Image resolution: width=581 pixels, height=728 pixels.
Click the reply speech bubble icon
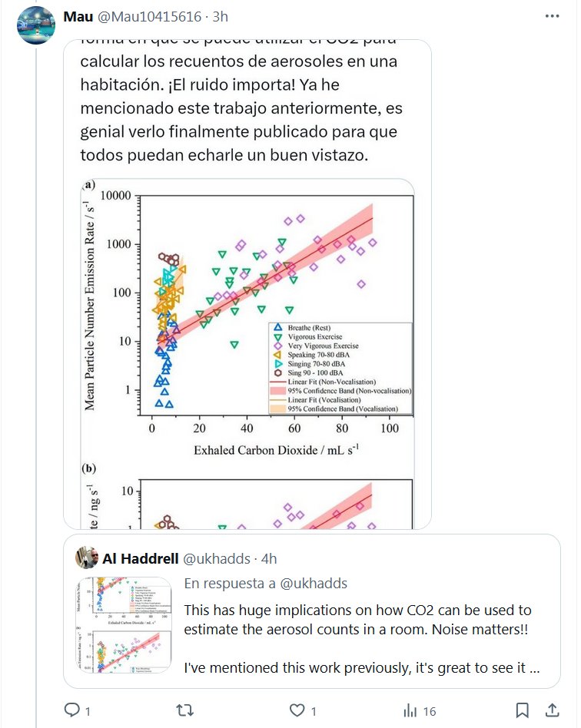point(71,710)
